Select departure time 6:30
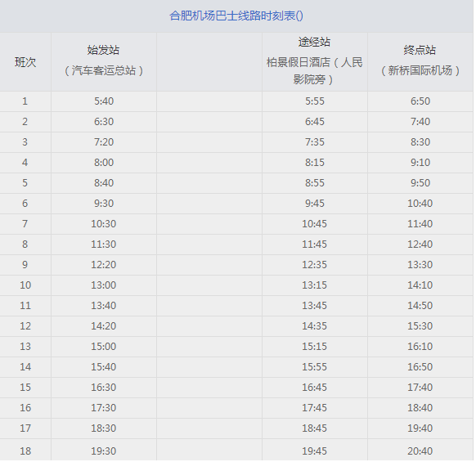This screenshot has height=462, width=476. (104, 122)
